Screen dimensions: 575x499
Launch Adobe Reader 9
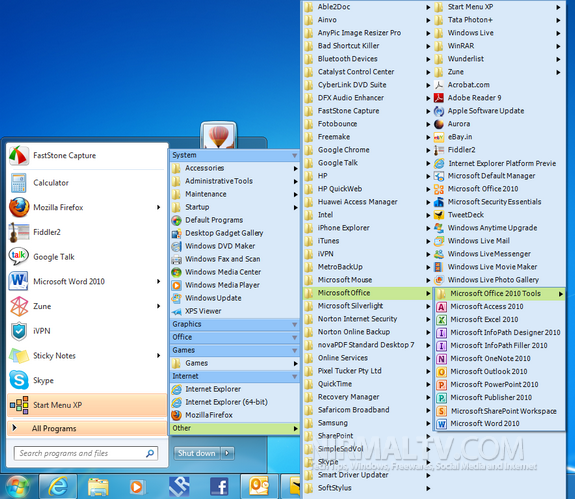[x=499, y=98]
